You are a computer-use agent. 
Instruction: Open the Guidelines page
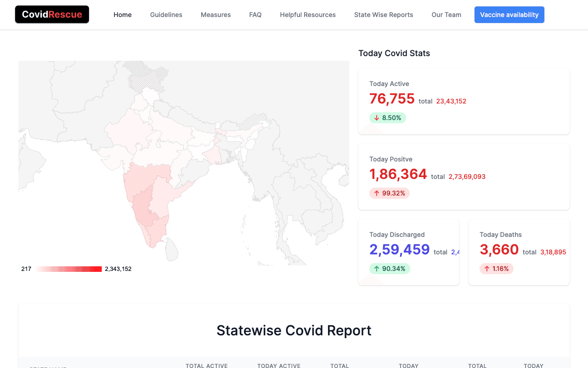(x=166, y=15)
